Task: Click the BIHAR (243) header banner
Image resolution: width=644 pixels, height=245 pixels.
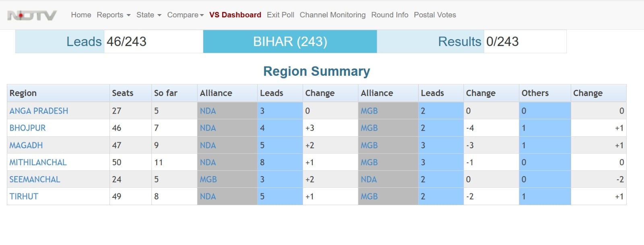Action: point(290,42)
